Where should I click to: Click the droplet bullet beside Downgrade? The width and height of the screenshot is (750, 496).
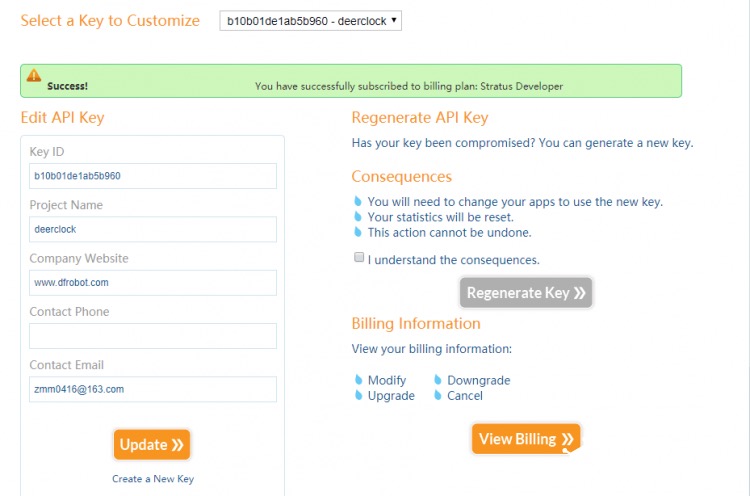[x=437, y=380]
